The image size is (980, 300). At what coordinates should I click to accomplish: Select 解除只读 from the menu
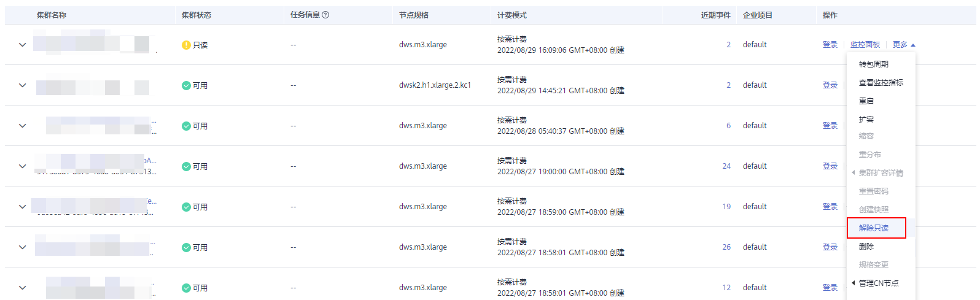873,228
